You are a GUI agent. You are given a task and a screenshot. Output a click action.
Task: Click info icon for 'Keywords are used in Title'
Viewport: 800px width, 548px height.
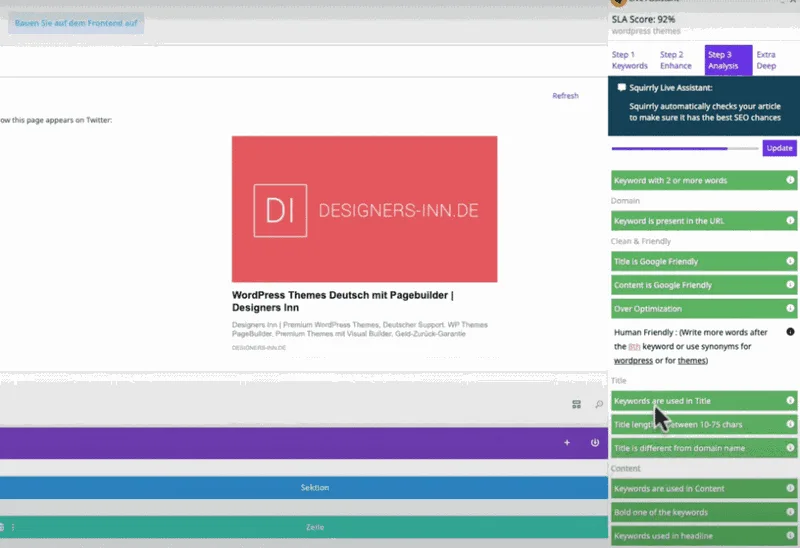click(790, 401)
